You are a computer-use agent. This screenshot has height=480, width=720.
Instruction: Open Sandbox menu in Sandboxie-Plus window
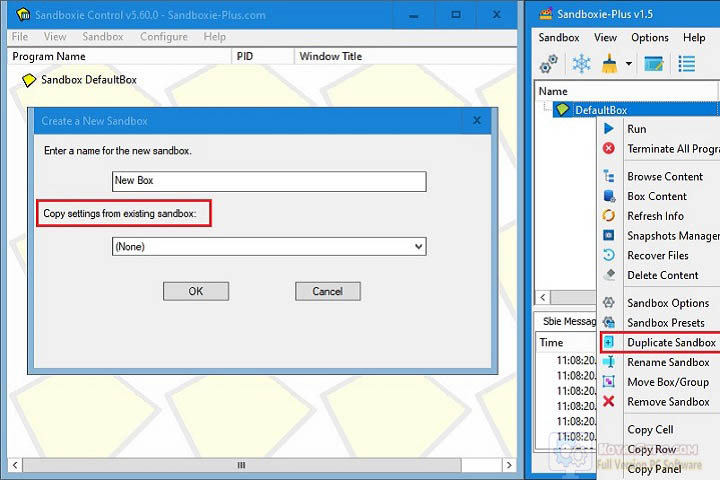(x=559, y=38)
